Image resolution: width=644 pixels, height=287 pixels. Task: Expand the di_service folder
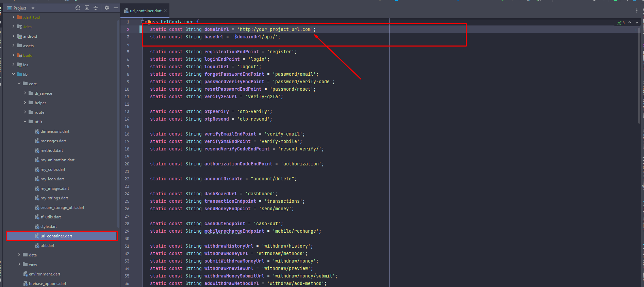tap(25, 93)
